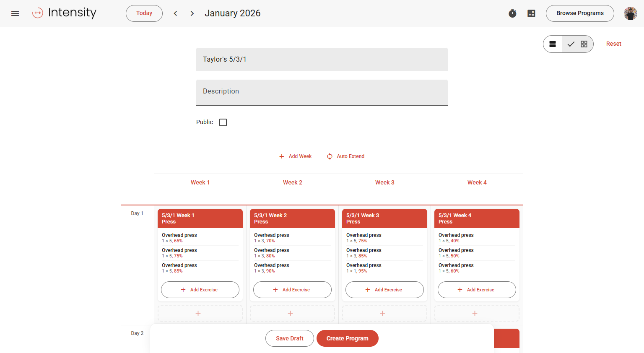This screenshot has height=353, width=644.
Task: Click the Intensity logo icon
Action: [x=38, y=13]
